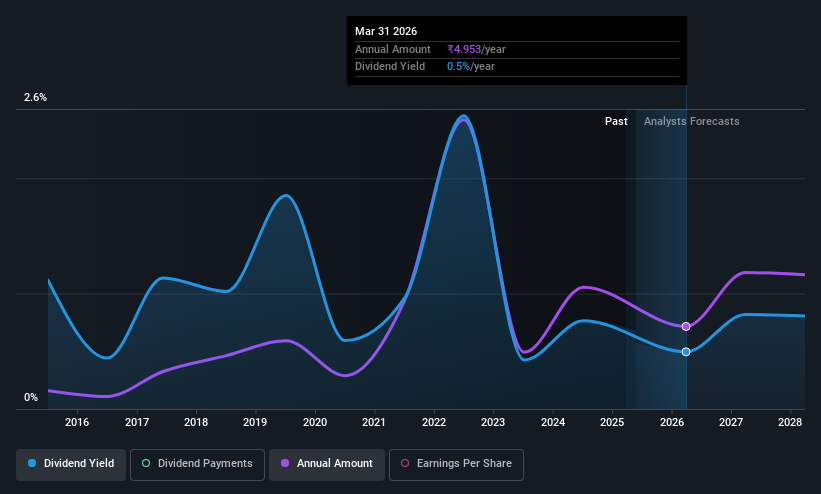Click the 2027 x-axis label
Viewport: 821px width, 494px height.
point(731,422)
